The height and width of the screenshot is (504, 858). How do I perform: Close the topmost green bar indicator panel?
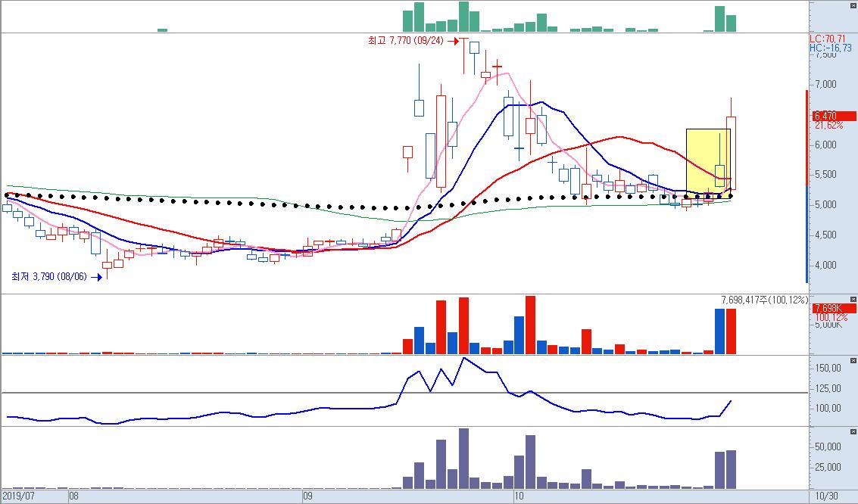tap(853, 5)
